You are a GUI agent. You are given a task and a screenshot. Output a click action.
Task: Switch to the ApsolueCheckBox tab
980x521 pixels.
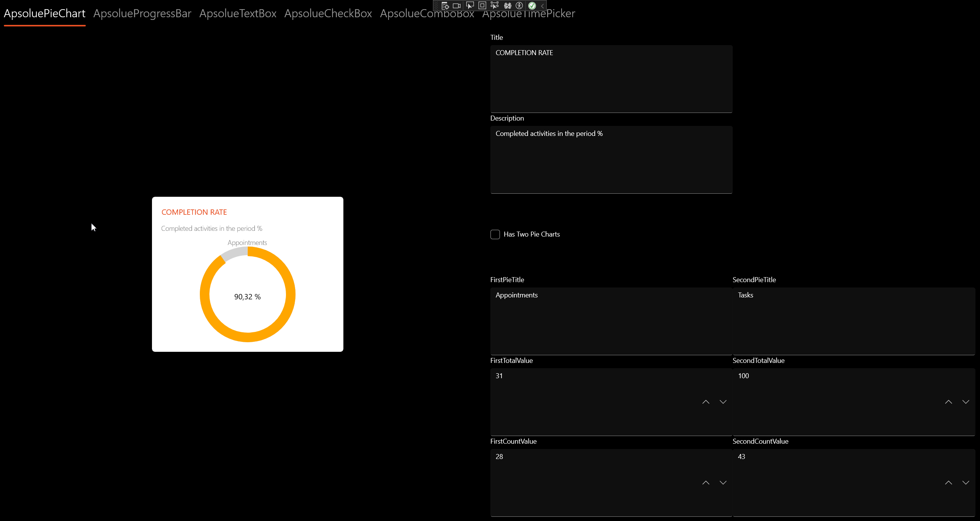328,13
